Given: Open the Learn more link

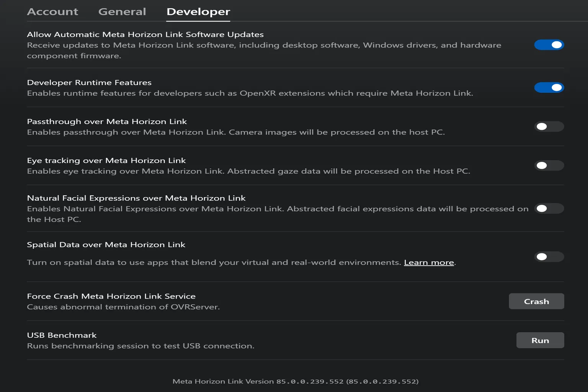Looking at the screenshot, I should pyautogui.click(x=429, y=262).
